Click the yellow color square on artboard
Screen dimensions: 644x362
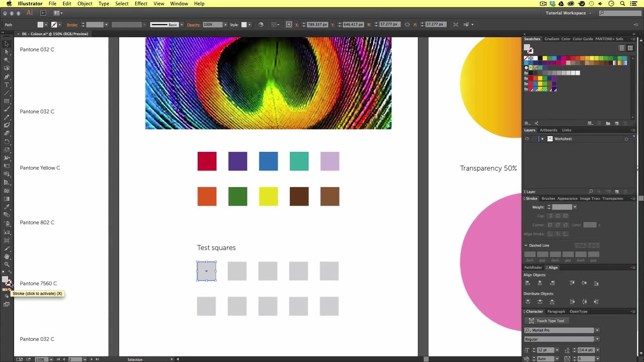coord(268,197)
